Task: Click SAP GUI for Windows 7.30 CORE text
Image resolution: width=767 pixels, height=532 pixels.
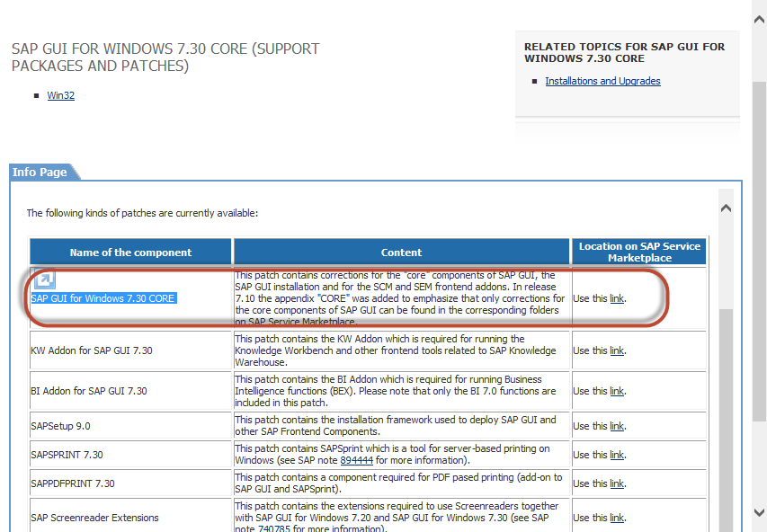Action: pos(103,298)
